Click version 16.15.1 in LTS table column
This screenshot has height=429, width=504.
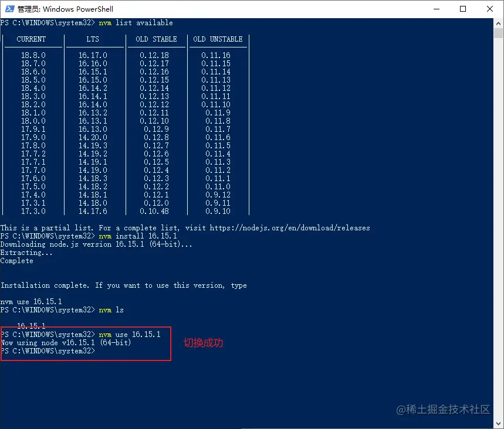coord(93,71)
